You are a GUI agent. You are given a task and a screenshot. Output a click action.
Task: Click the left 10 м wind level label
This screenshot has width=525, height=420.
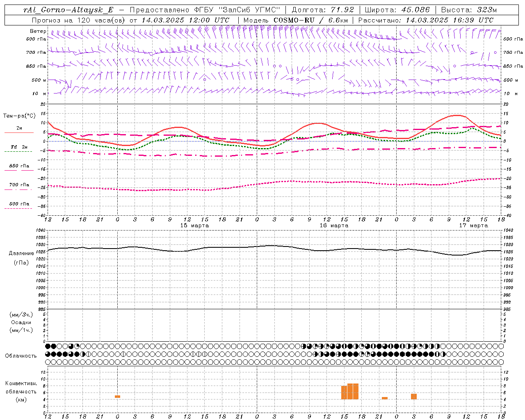(x=39, y=94)
